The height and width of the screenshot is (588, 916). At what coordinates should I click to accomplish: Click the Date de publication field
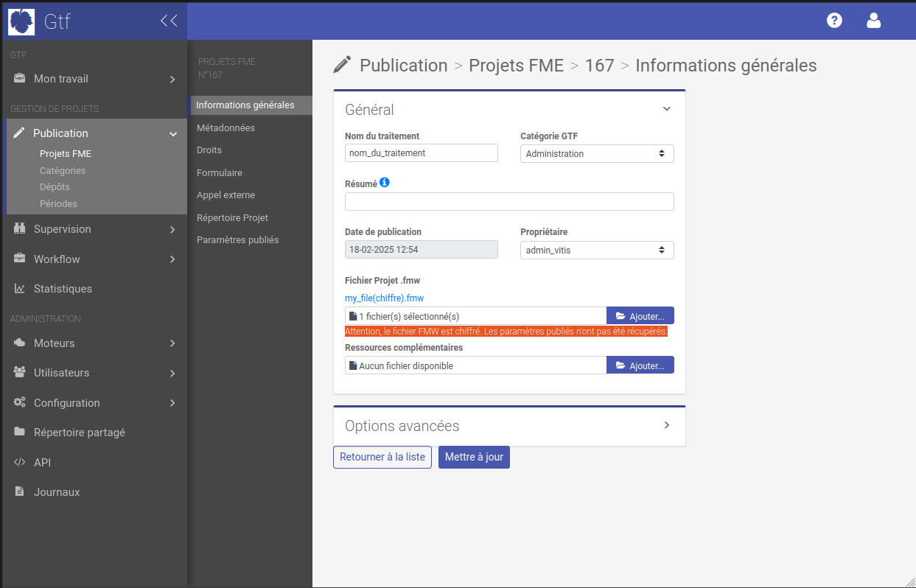tap(422, 250)
